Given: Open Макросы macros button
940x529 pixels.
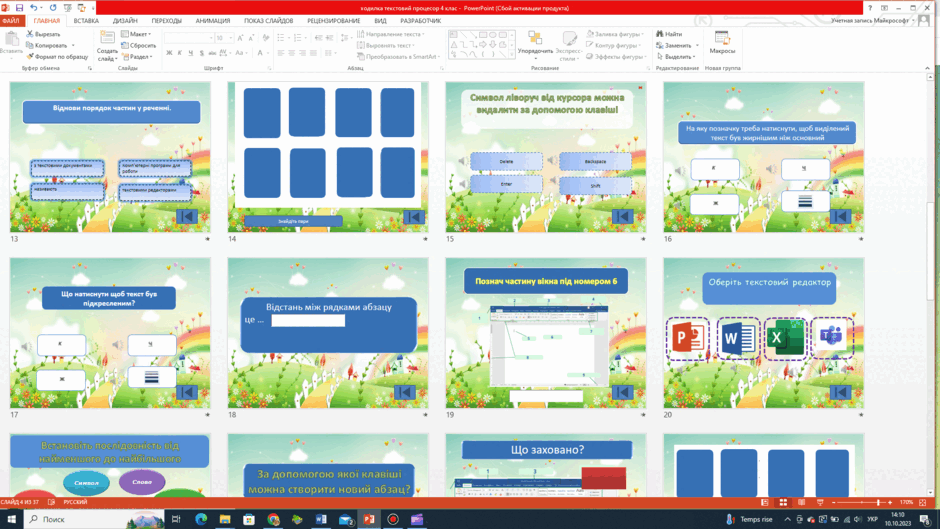Looking at the screenshot, I should 722,43.
